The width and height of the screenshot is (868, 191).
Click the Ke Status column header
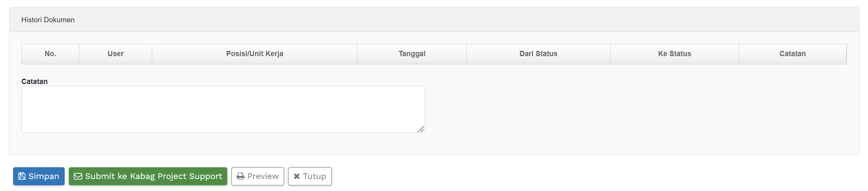pos(674,54)
